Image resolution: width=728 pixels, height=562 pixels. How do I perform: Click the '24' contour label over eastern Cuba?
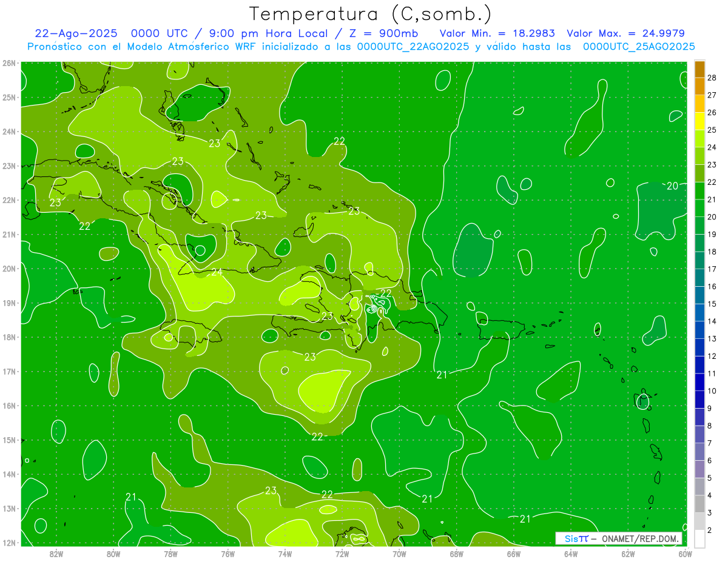coord(217,272)
